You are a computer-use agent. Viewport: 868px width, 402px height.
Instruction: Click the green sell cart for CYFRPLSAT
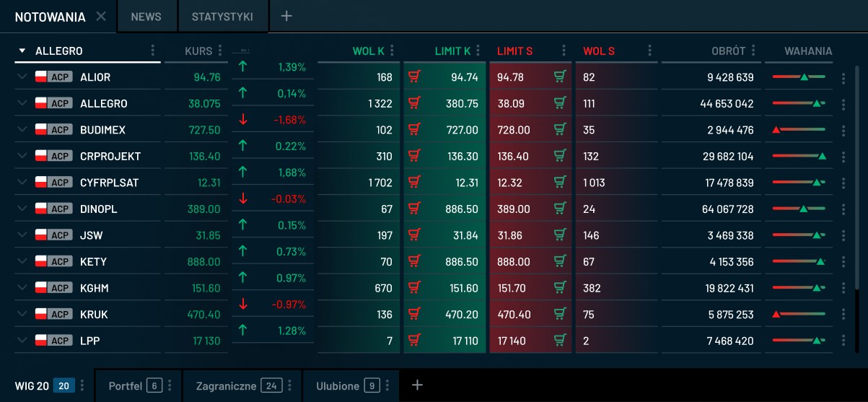tap(560, 183)
